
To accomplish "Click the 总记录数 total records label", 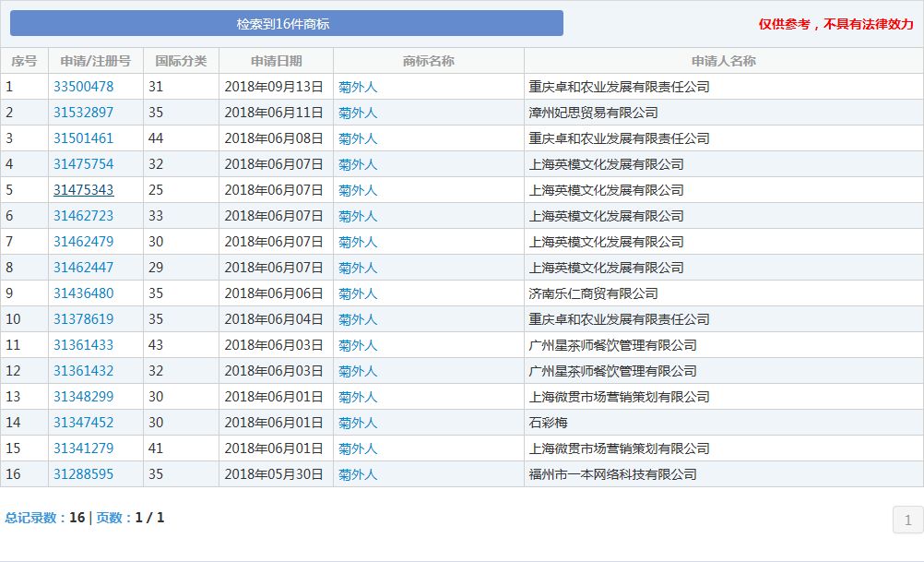I will coord(33,518).
